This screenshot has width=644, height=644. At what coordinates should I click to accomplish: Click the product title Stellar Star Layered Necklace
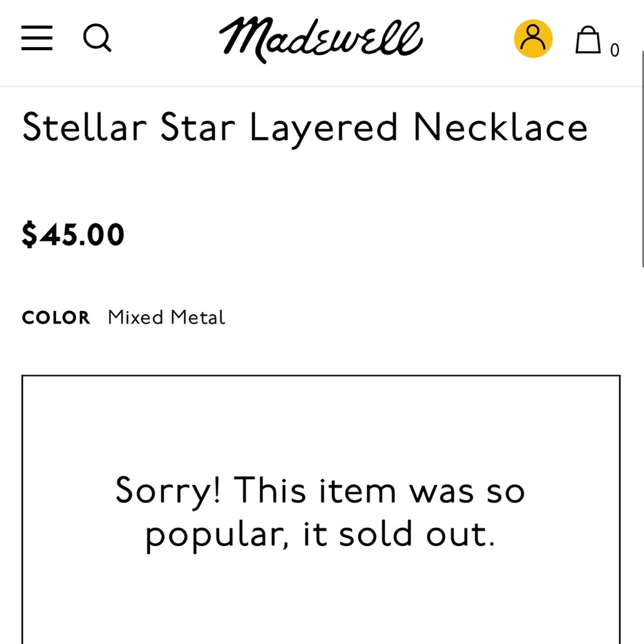click(x=305, y=128)
